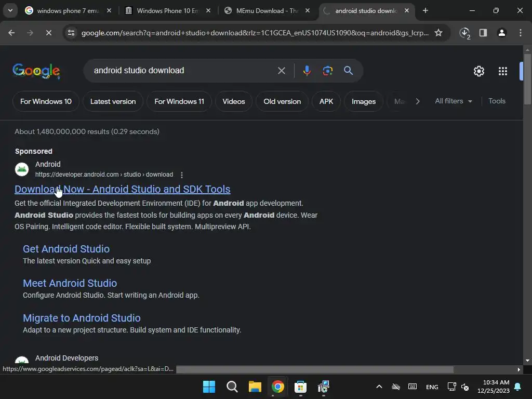Viewport: 532px width, 399px height.
Task: View site information icon in address bar
Action: [71, 33]
